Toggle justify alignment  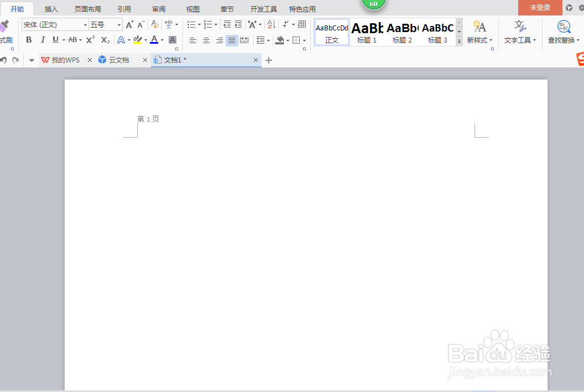pos(232,40)
